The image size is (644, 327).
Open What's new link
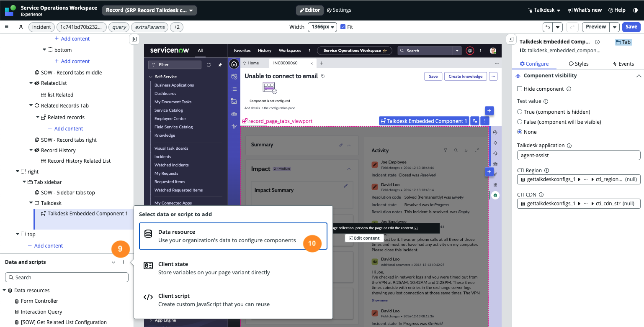tap(585, 10)
